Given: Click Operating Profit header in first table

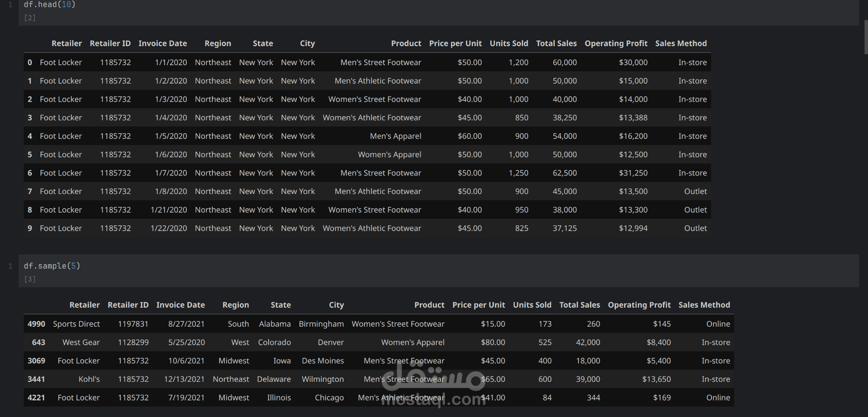Looking at the screenshot, I should (x=616, y=43).
